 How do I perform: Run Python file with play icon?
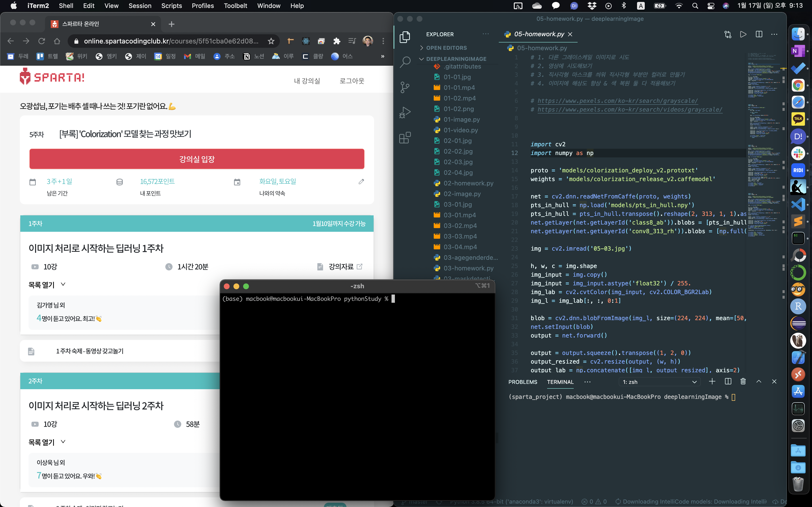[x=743, y=34]
